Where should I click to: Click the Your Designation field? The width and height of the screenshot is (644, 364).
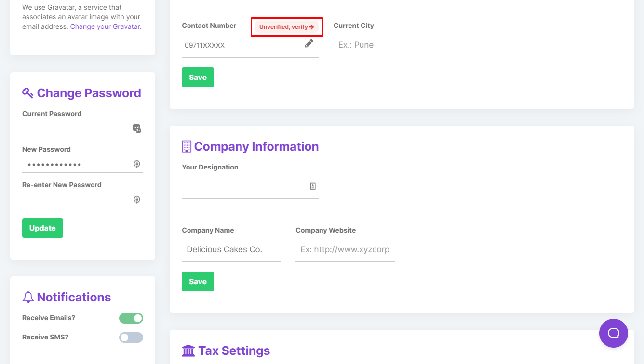point(250,187)
